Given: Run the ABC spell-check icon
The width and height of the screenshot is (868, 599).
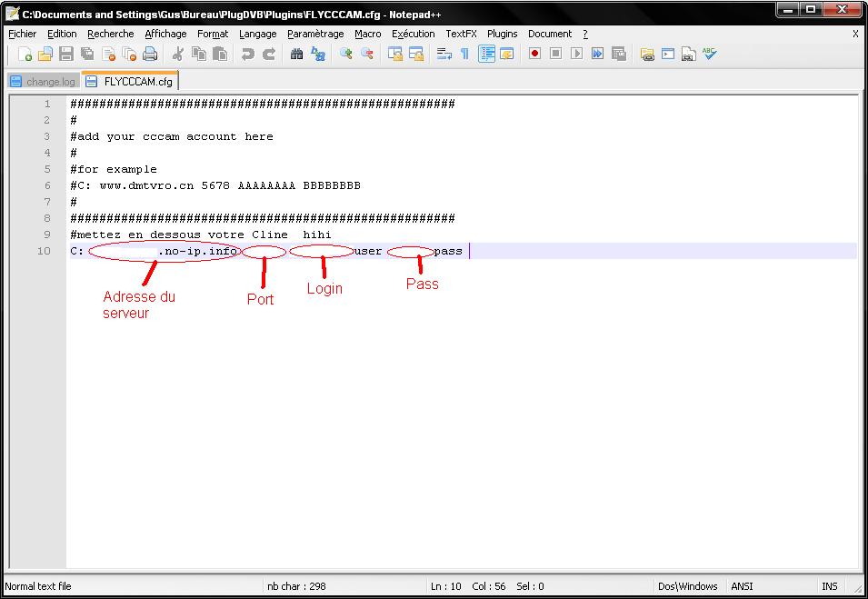Looking at the screenshot, I should point(710,54).
